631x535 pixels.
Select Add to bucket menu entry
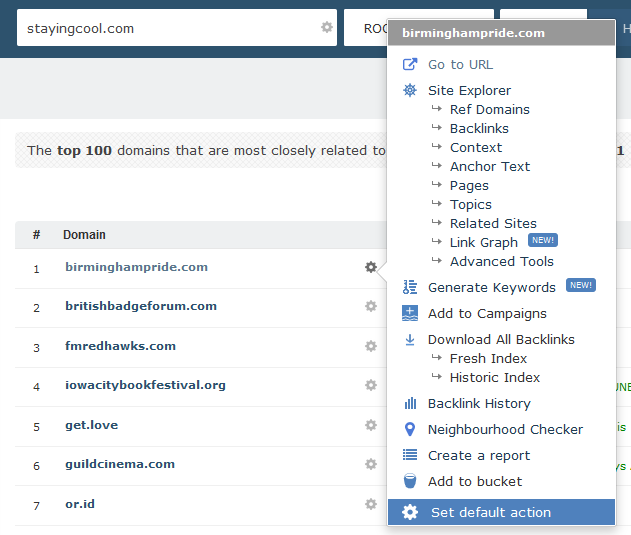tap(475, 481)
